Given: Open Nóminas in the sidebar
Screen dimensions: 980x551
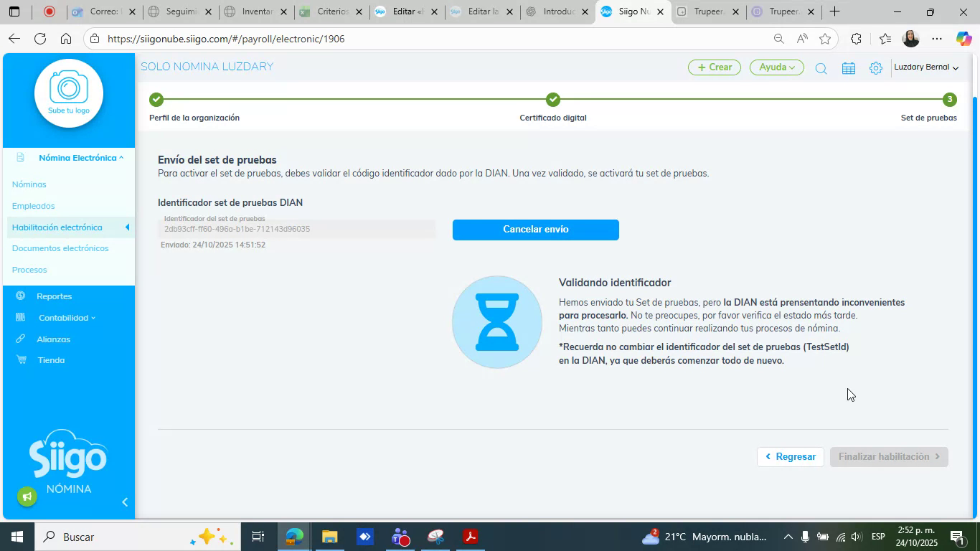Looking at the screenshot, I should point(29,184).
